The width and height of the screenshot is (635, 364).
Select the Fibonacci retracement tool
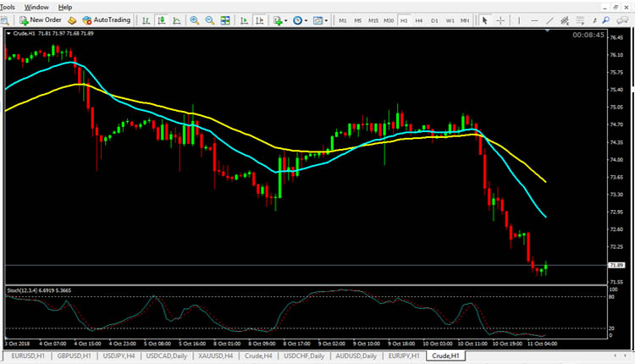point(580,20)
